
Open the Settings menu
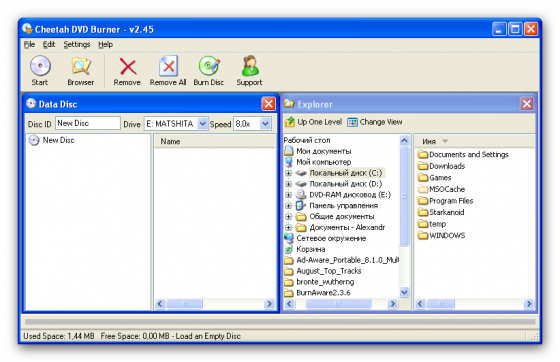point(77,45)
